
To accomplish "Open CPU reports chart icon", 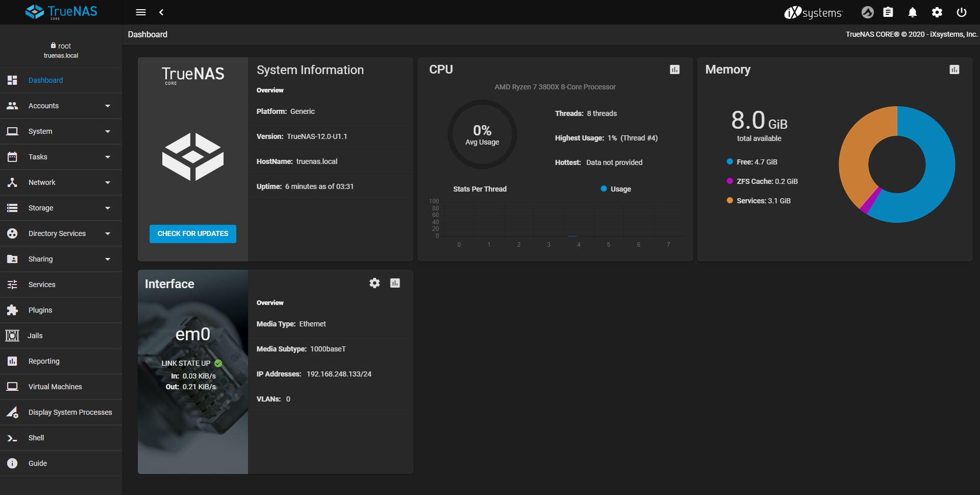I will 675,69.
